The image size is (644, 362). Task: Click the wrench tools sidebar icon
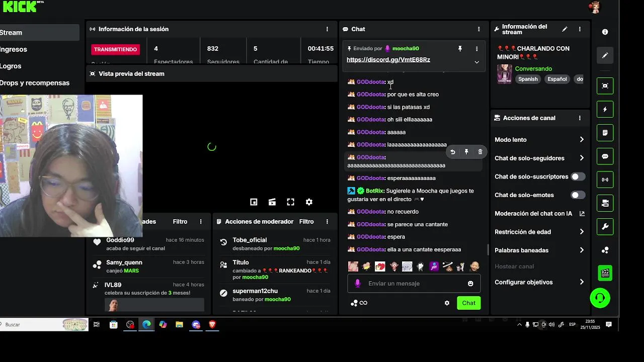(x=605, y=227)
